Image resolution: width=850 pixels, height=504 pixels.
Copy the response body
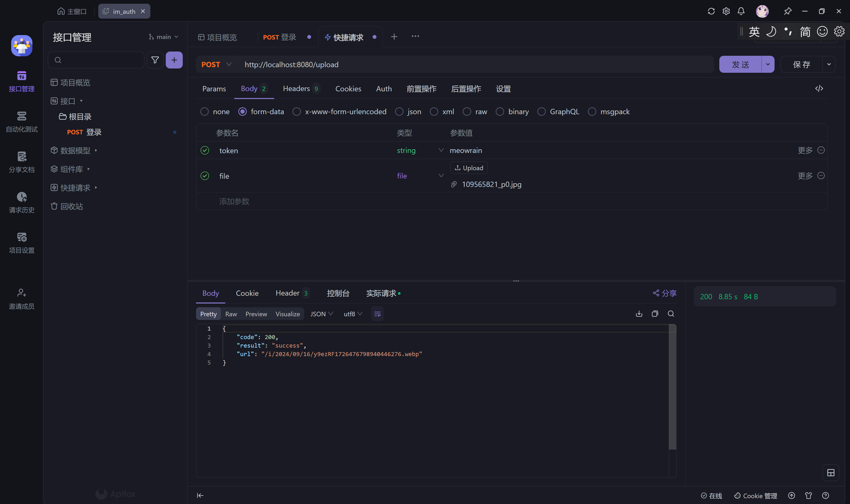(655, 314)
